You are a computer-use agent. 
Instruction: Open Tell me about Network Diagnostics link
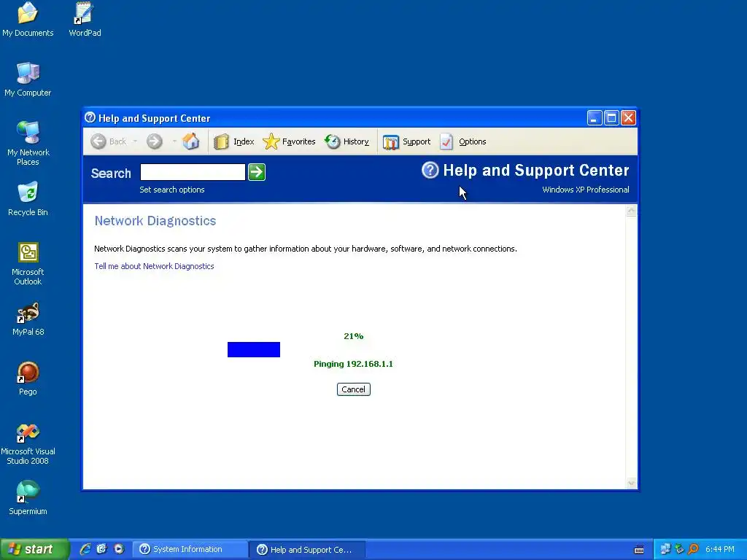(154, 266)
